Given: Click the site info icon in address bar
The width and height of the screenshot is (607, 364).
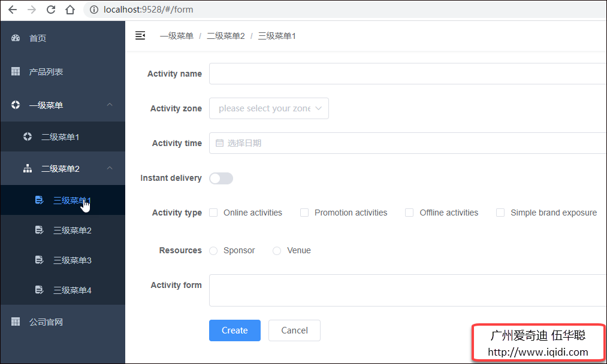Looking at the screenshot, I should point(94,10).
